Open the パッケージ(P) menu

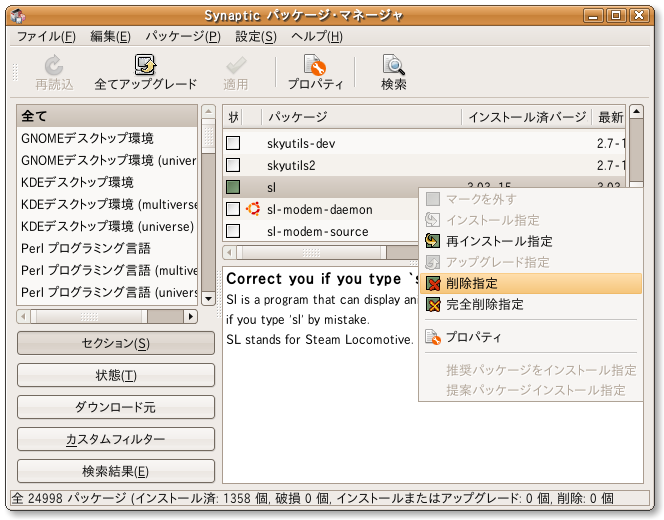pyautogui.click(x=183, y=37)
